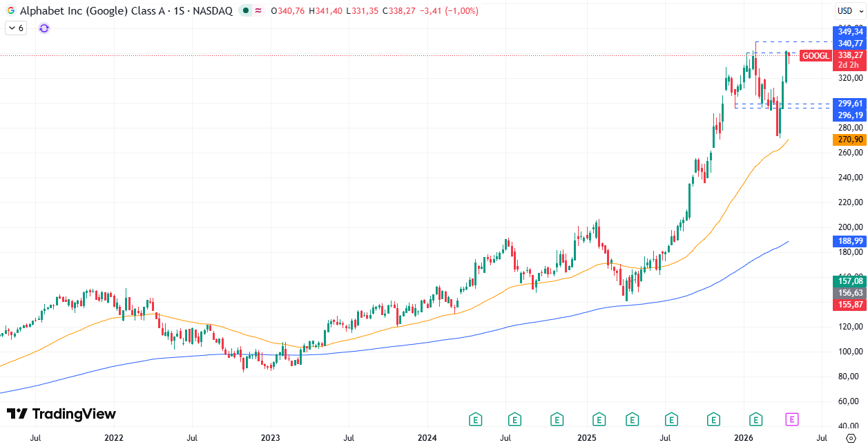
Task: Click the orange 270,90 moving average label
Action: (849, 140)
